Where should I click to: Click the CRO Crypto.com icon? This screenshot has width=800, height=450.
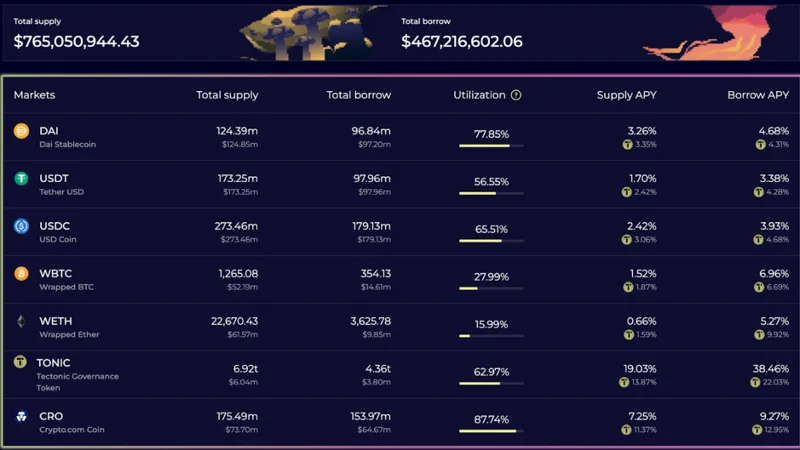coord(21,416)
